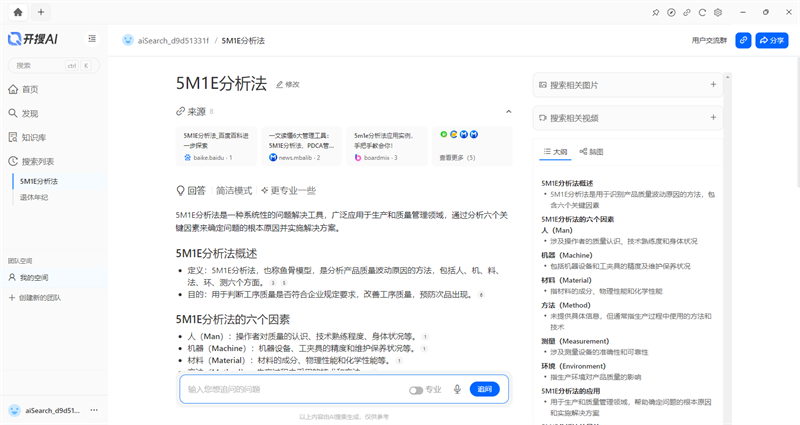Open a new tab with plus icon

click(x=40, y=12)
